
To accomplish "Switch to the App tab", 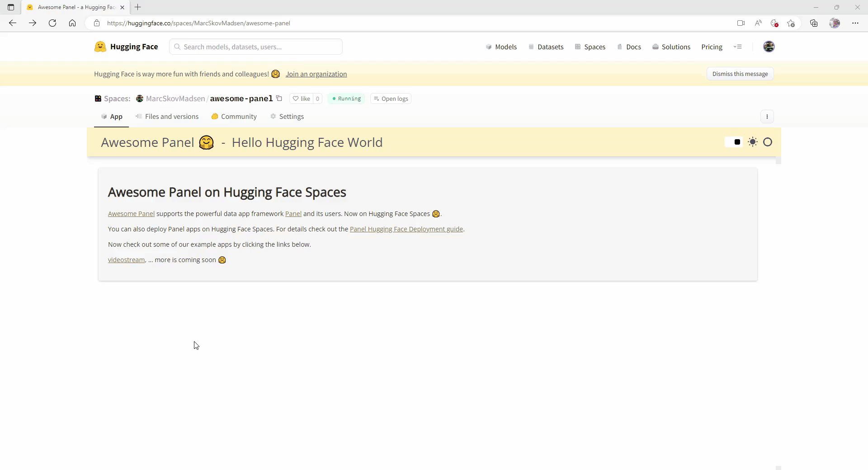I will [112, 117].
